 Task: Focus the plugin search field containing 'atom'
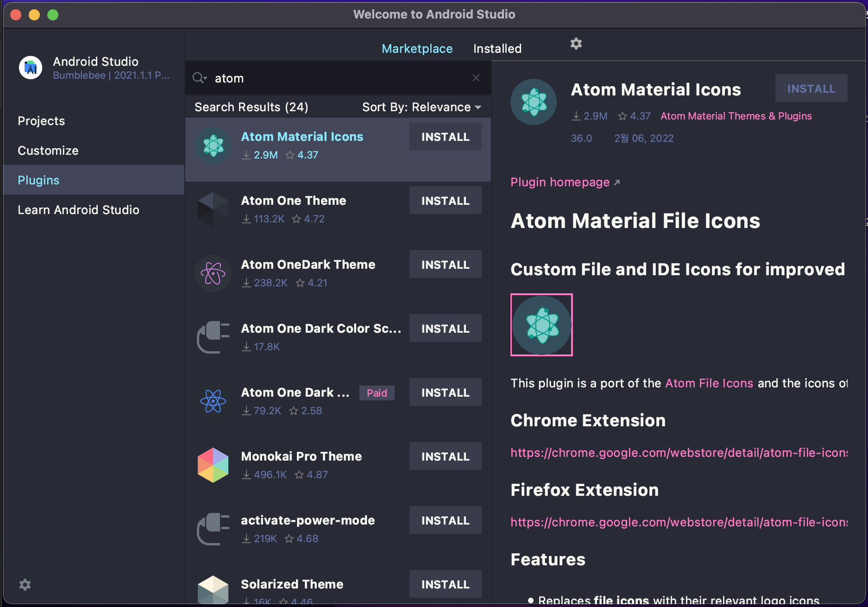pyautogui.click(x=338, y=78)
